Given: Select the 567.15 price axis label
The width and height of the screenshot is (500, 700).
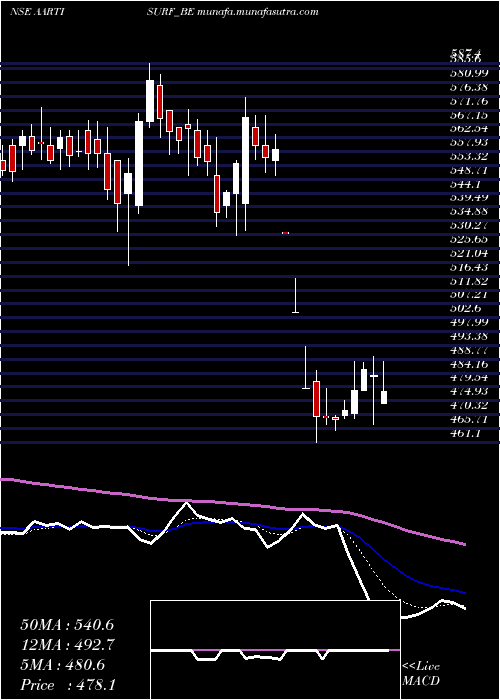Looking at the screenshot, I should pos(471,115).
